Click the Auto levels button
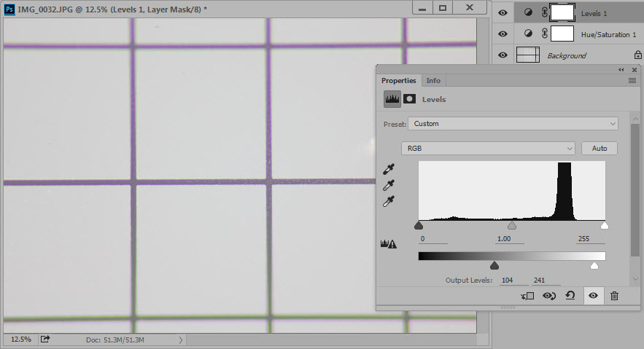Image resolution: width=644 pixels, height=349 pixels. click(600, 148)
